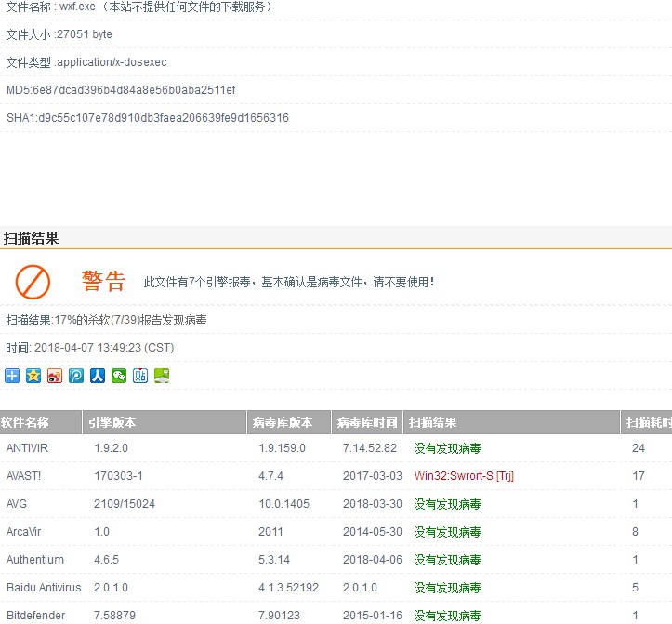This screenshot has height=624, width=672.
Task: Share to Baidu Tieba with 贴 icon
Action: point(140,376)
